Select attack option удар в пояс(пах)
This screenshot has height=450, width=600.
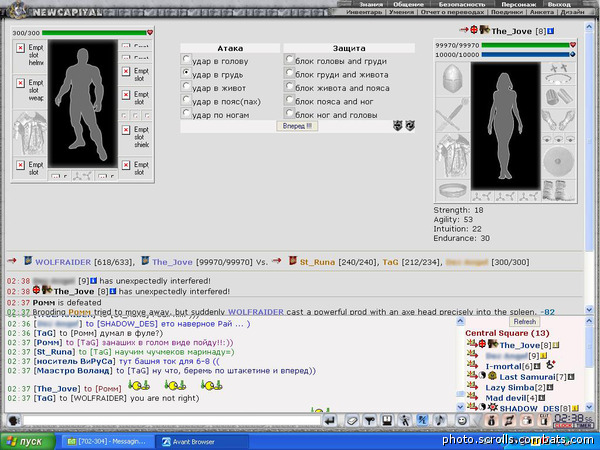pos(186,99)
